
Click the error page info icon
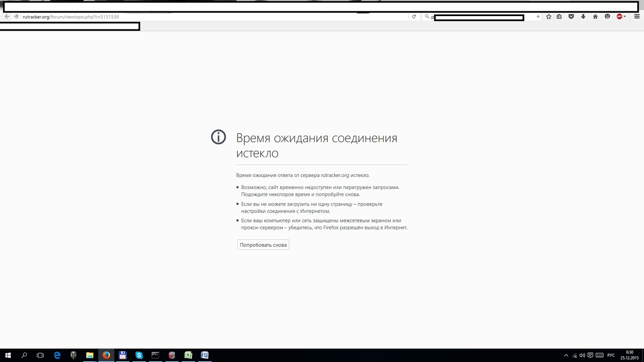coord(219,137)
